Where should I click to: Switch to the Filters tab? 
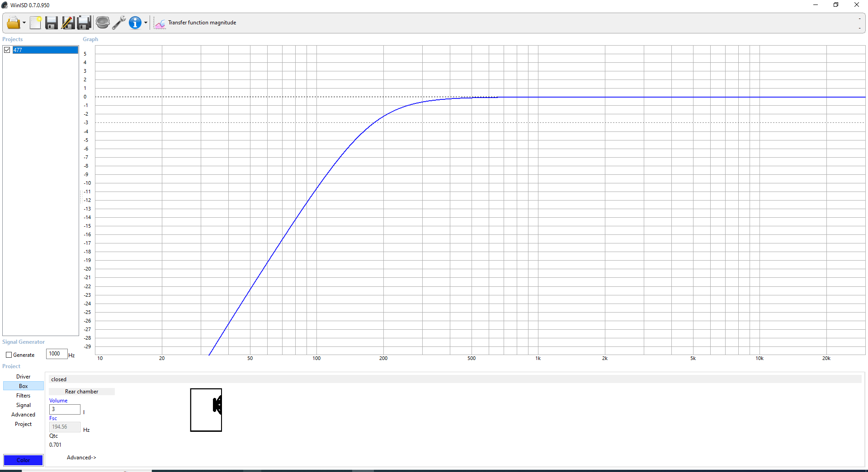24,396
